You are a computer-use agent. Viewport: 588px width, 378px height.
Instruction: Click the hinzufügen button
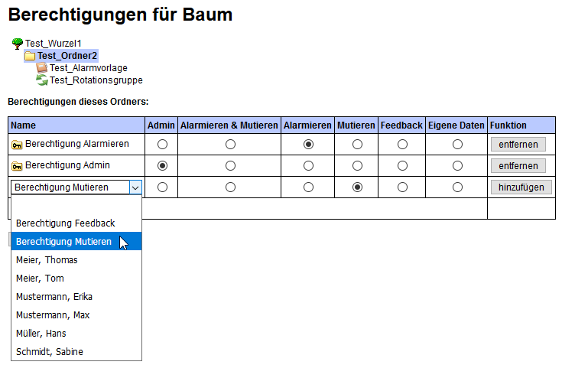point(521,187)
